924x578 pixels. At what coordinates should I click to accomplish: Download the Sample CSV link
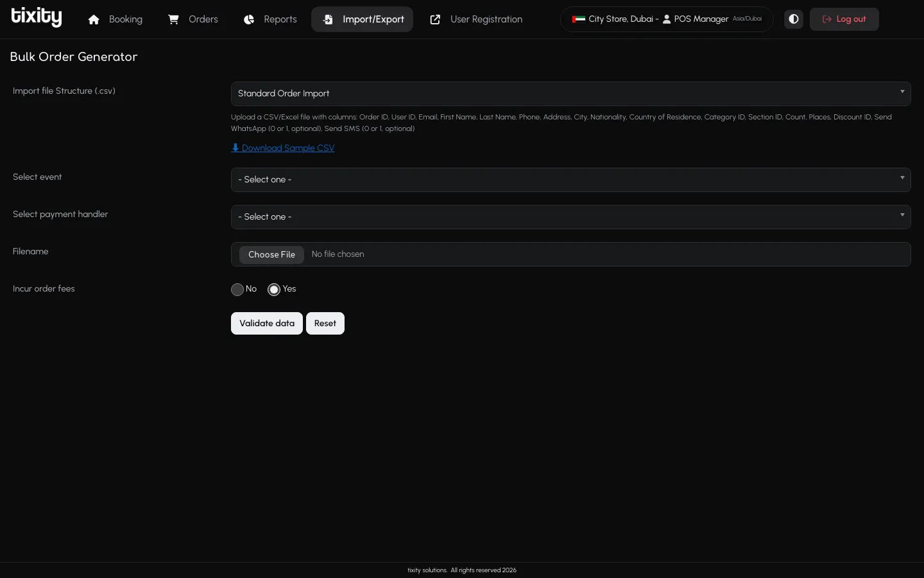coord(283,148)
